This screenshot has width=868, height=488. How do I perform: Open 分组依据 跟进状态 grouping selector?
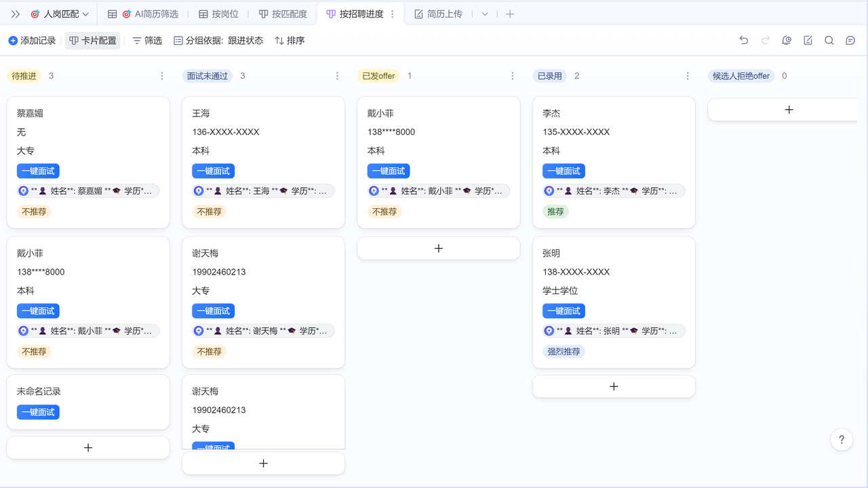click(218, 41)
